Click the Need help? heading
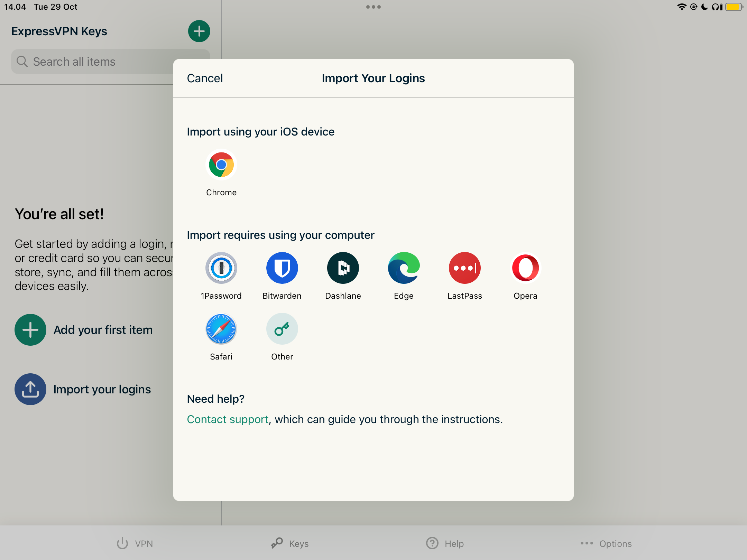This screenshot has height=560, width=747. pos(216,399)
